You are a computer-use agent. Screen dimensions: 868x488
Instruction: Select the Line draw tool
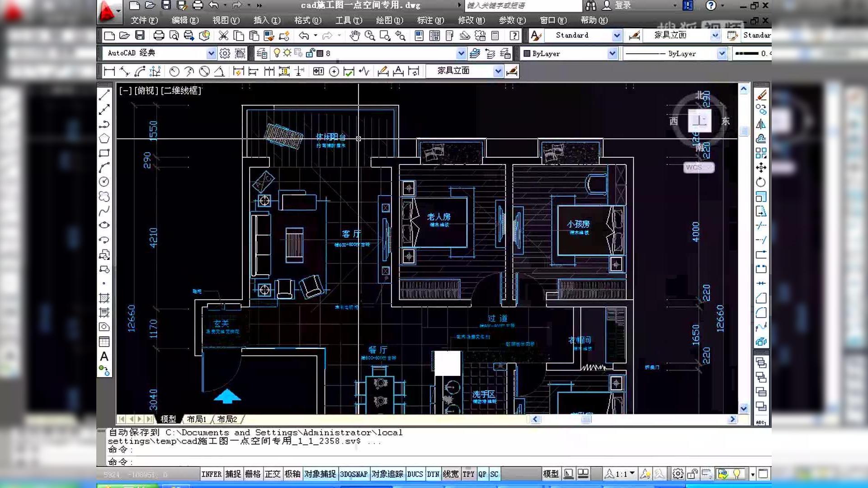(104, 95)
